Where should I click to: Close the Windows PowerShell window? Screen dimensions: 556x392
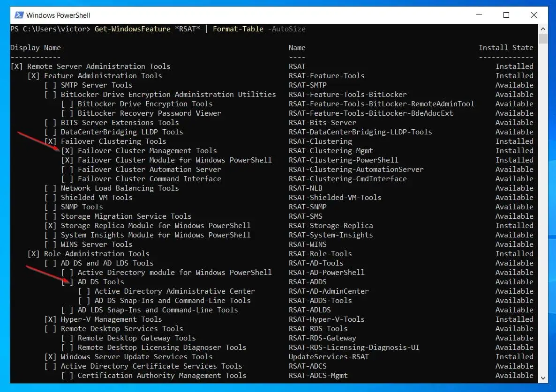533,15
